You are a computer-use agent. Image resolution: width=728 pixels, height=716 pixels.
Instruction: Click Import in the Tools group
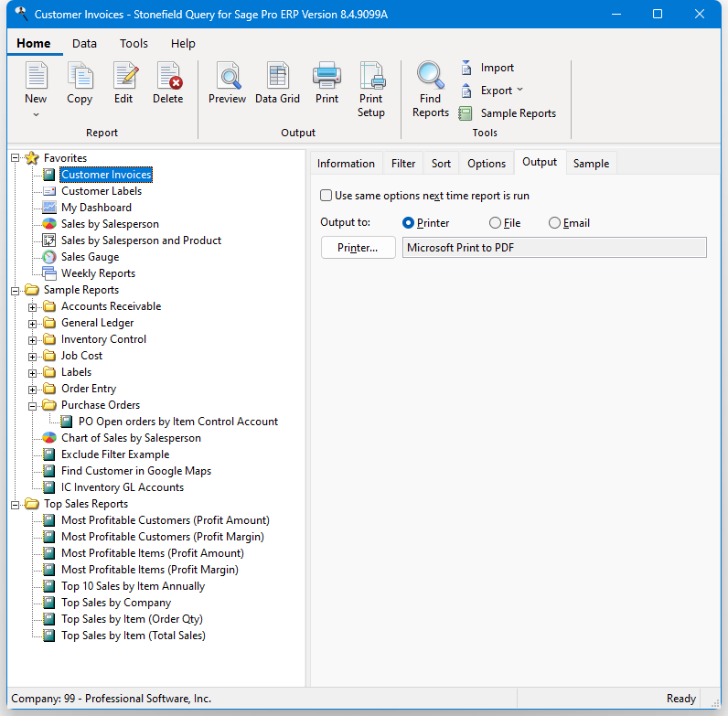pyautogui.click(x=487, y=68)
